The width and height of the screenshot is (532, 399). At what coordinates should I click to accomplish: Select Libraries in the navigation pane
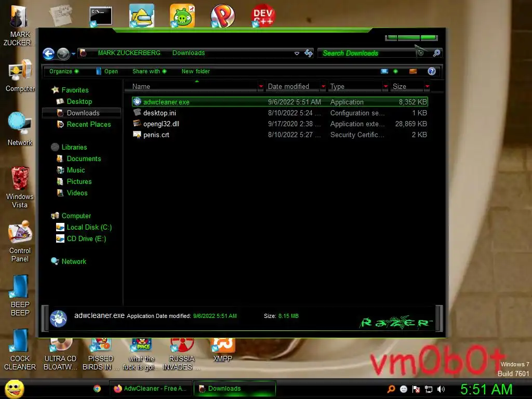pyautogui.click(x=69, y=147)
